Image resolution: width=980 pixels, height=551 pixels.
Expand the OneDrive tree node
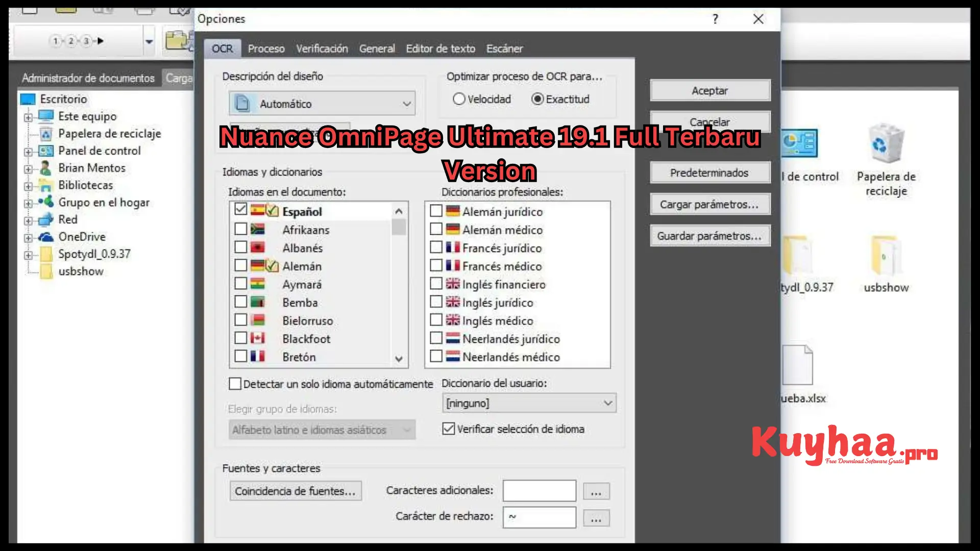point(29,238)
